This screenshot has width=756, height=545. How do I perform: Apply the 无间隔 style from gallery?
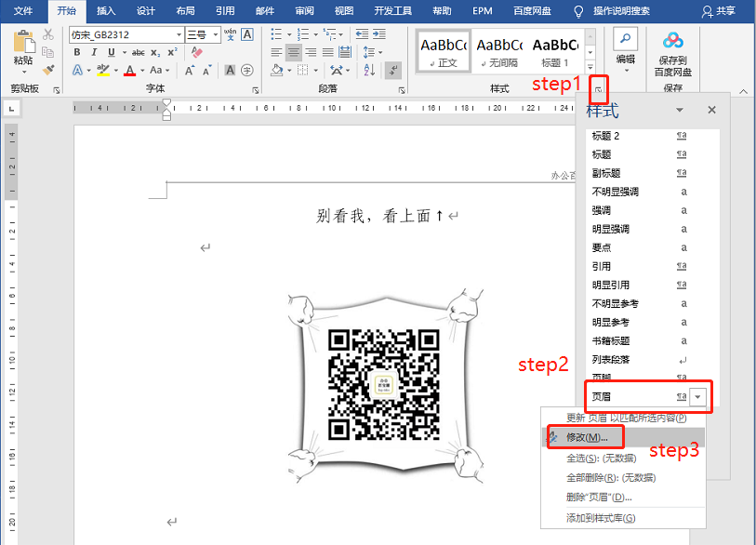(499, 51)
